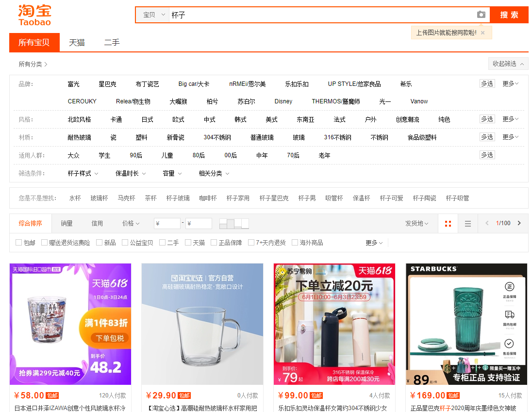Click the Taobao logo
The width and height of the screenshot is (532, 412).
pyautogui.click(x=34, y=15)
